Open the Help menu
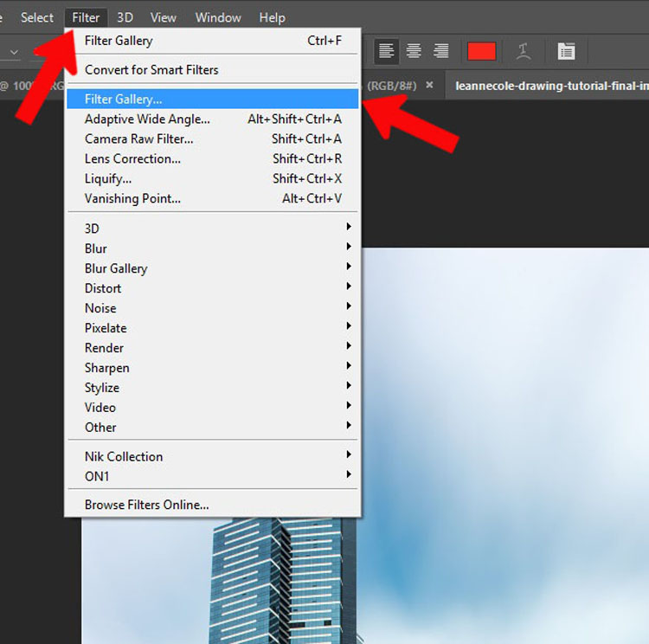The width and height of the screenshot is (649, 644). click(x=272, y=17)
